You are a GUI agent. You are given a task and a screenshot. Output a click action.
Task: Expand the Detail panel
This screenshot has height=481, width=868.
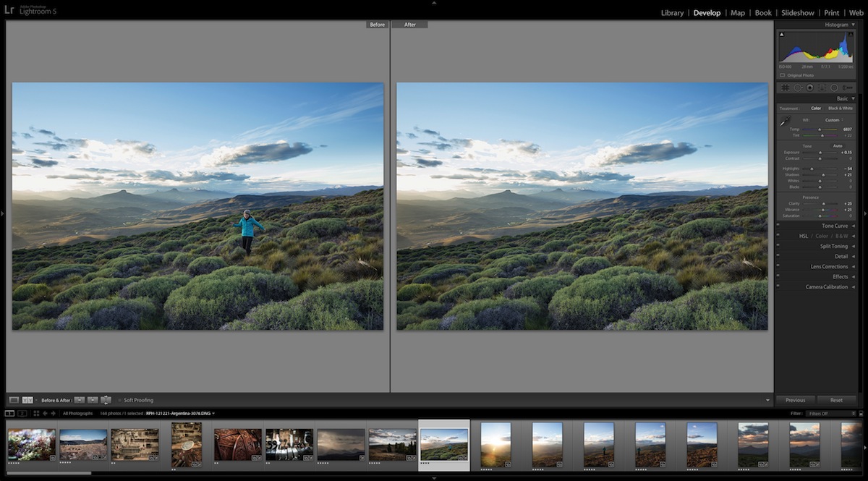click(854, 256)
